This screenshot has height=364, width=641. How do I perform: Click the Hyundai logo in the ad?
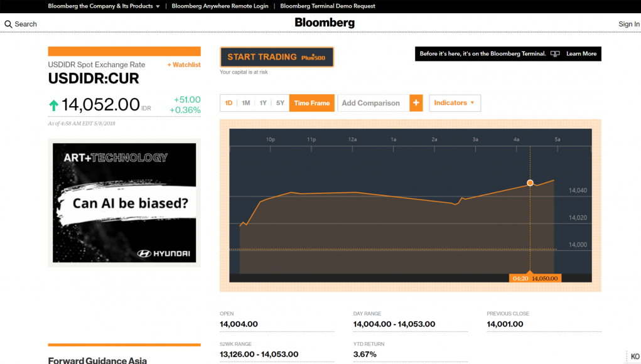[163, 254]
